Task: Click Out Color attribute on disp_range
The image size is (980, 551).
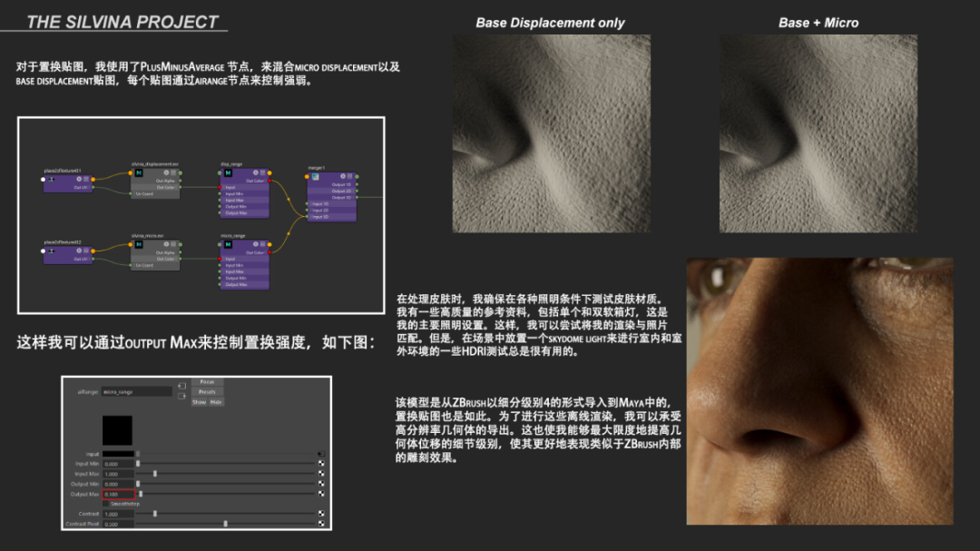Action: (x=254, y=181)
